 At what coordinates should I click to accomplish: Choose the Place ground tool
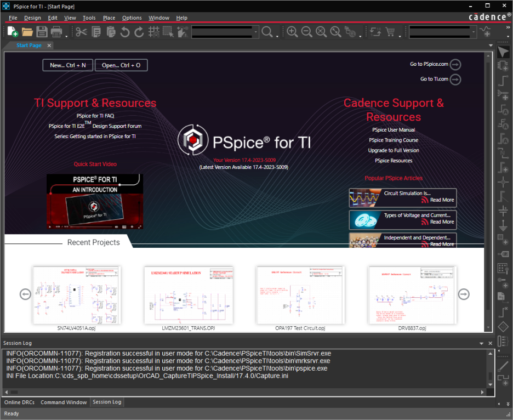point(503,225)
